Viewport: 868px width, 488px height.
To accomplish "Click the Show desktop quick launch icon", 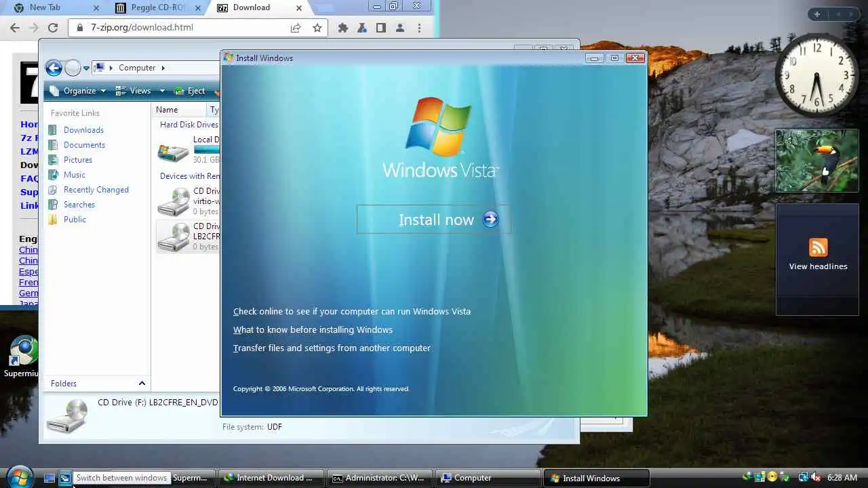I will point(50,478).
